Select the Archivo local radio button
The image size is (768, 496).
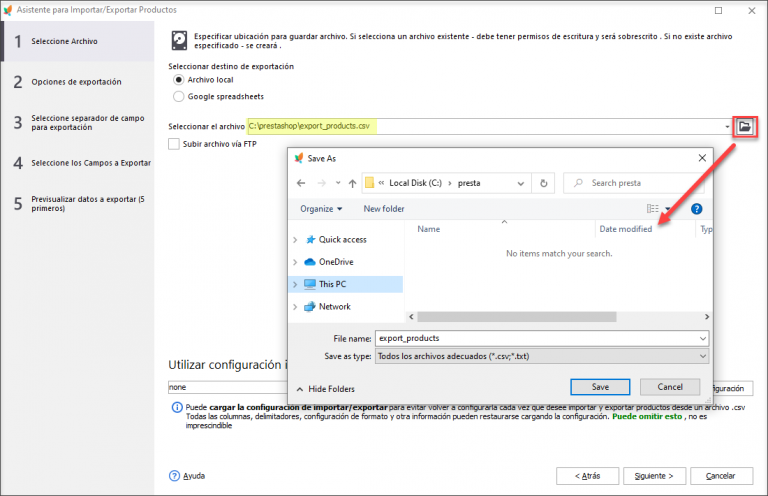178,80
